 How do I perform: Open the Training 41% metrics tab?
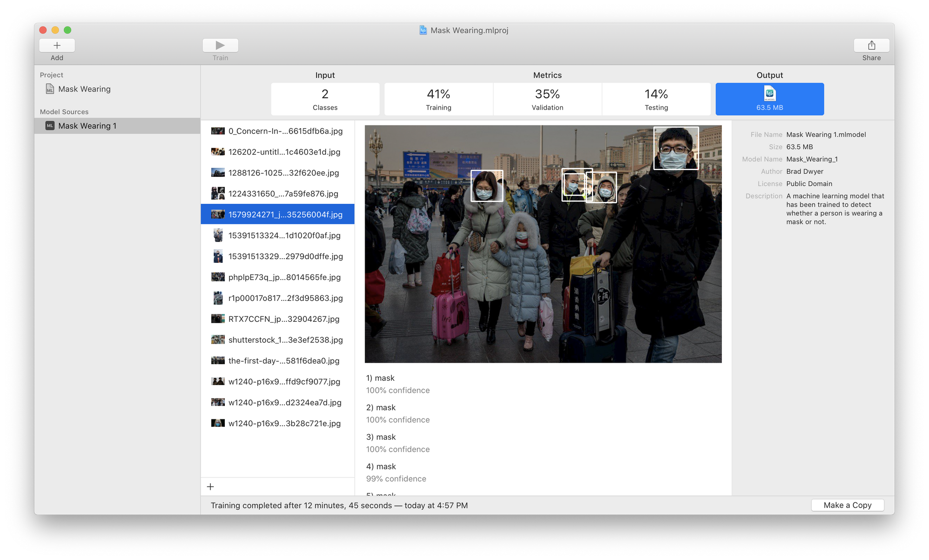(x=438, y=99)
